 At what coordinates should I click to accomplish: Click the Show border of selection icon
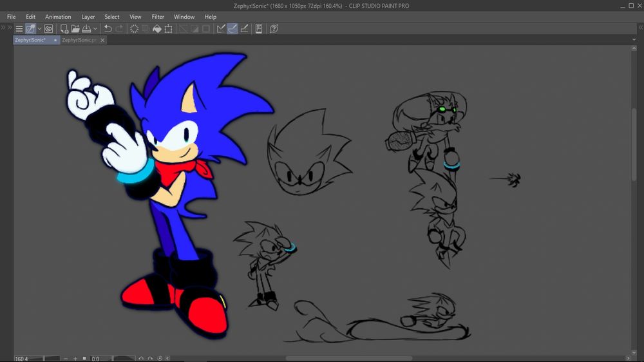206,29
